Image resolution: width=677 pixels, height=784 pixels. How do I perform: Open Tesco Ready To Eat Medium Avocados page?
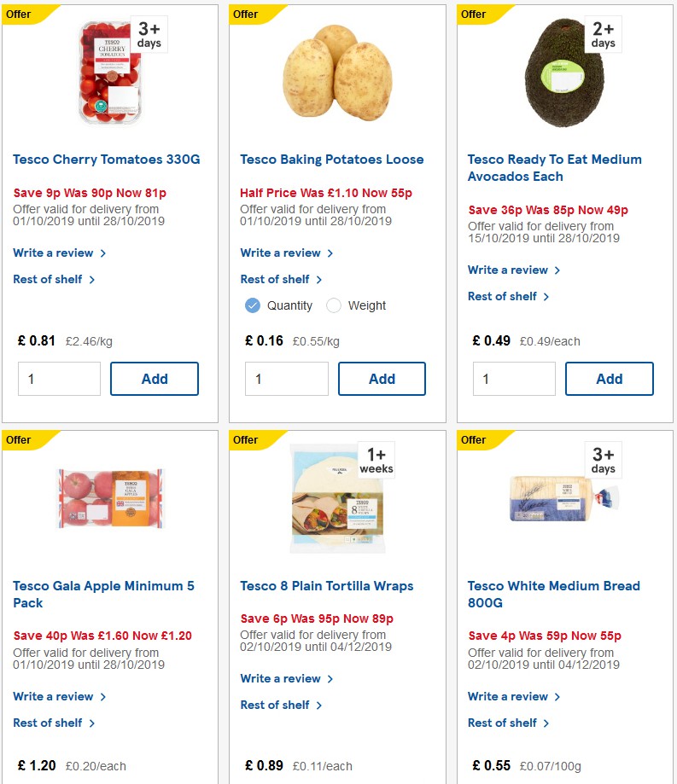(x=554, y=167)
